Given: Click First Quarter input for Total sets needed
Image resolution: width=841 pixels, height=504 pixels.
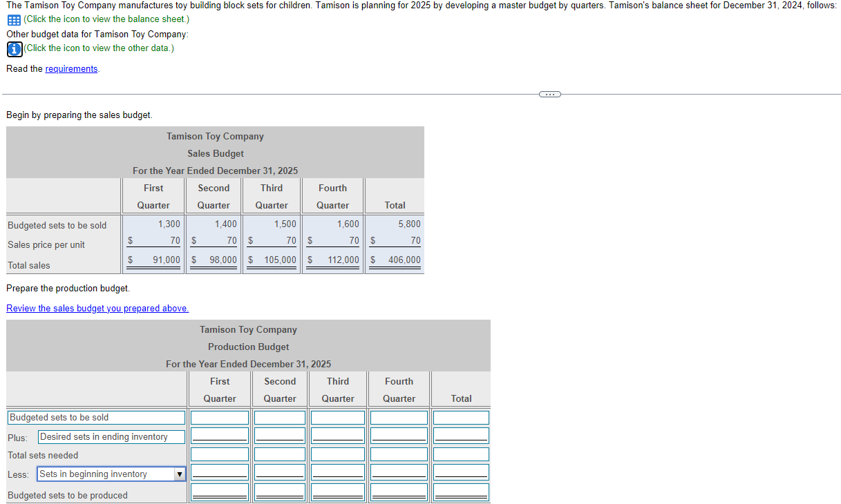Looking at the screenshot, I should [220, 454].
